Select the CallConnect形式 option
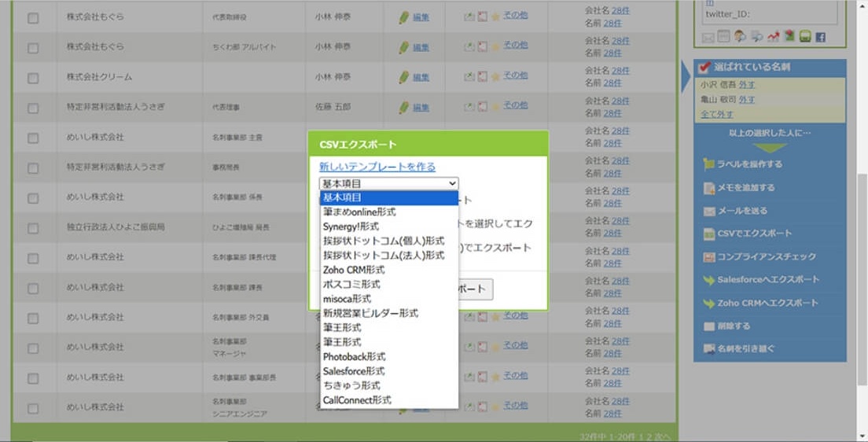This screenshot has width=868, height=442. click(357, 400)
